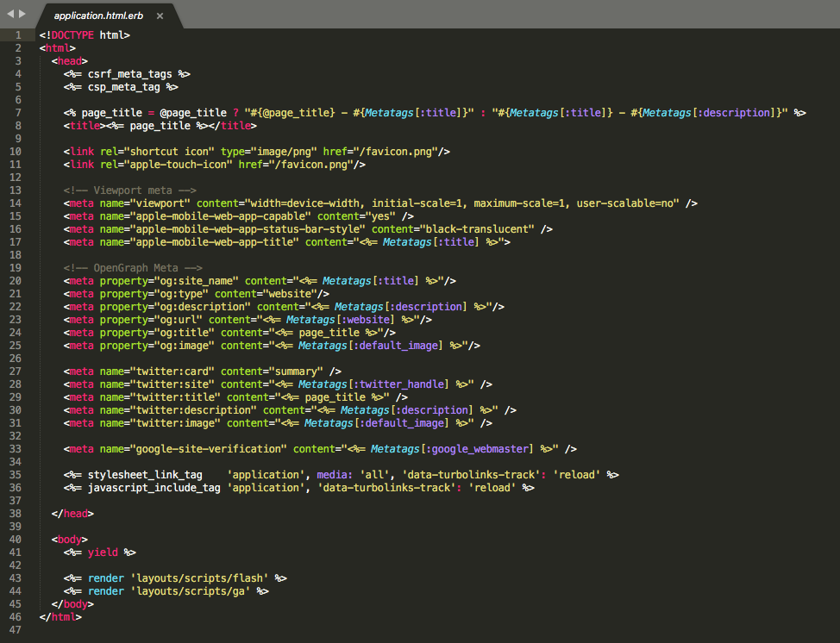Select the application.html.erb tab
Screen dimensions: 840x643
(x=98, y=16)
